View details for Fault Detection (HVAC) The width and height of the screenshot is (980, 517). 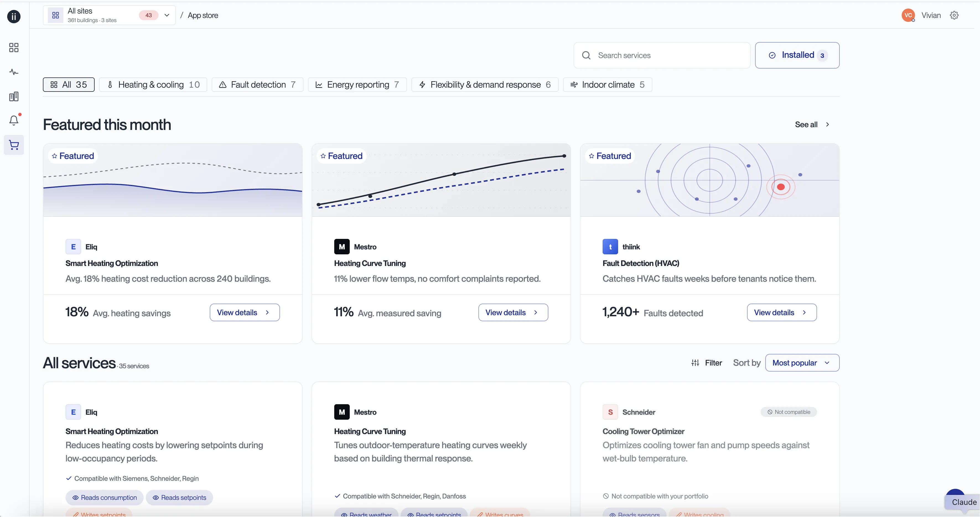click(x=781, y=312)
